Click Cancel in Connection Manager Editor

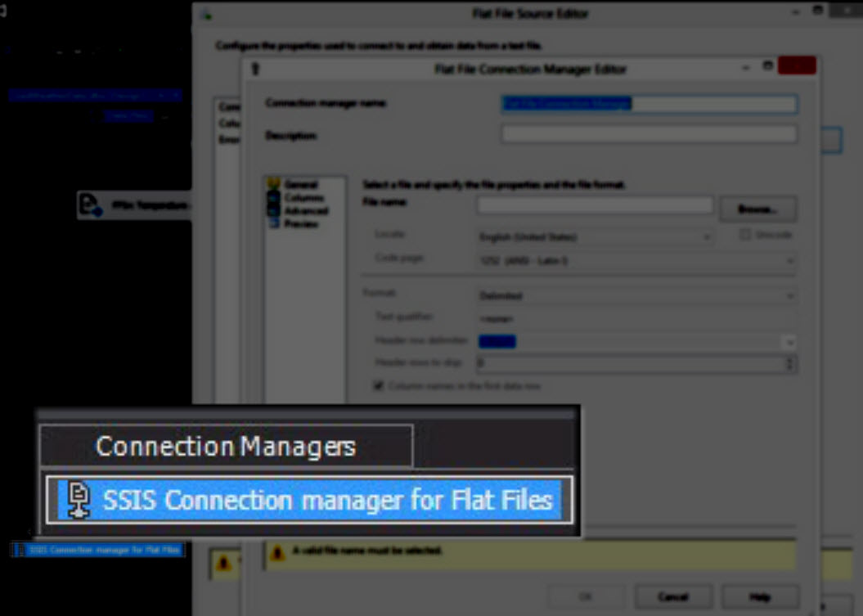pyautogui.click(x=673, y=596)
